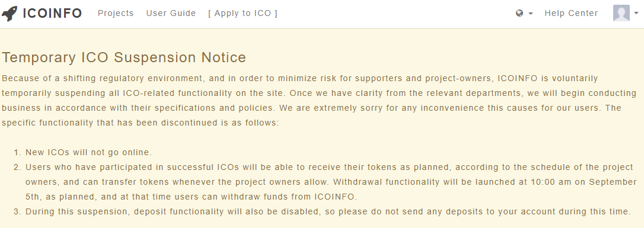
Task: Click the user avatar picture
Action: [x=621, y=13]
